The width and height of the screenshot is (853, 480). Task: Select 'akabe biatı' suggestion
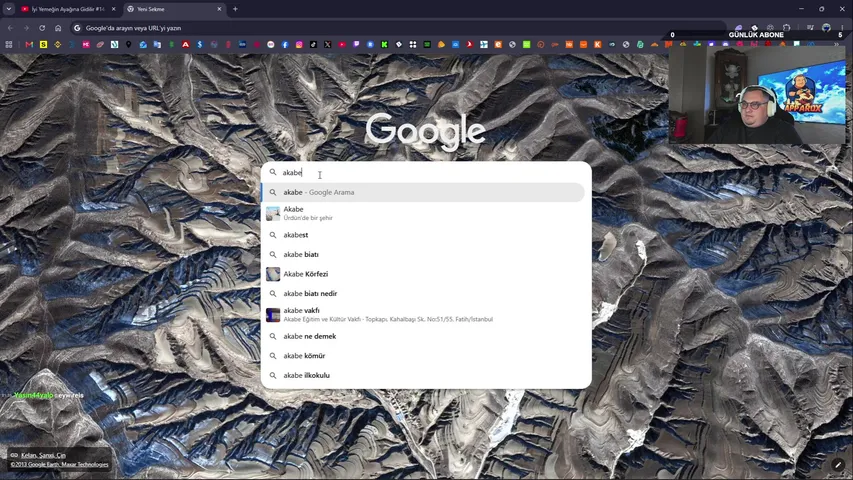coord(423,254)
